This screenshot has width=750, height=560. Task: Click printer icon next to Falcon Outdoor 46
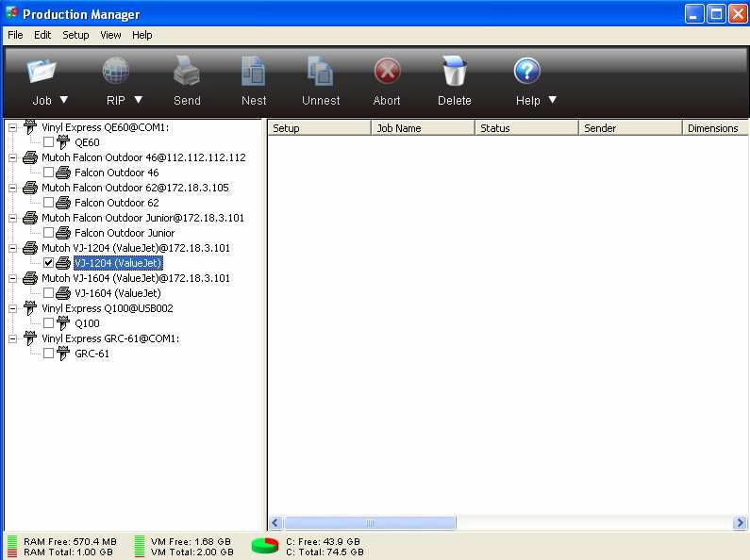tap(63, 173)
